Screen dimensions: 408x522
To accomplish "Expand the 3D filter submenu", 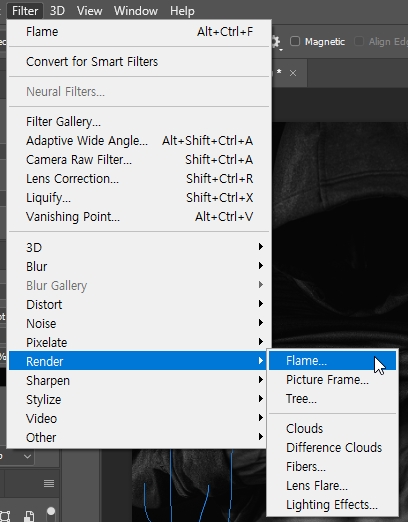I will point(139,247).
